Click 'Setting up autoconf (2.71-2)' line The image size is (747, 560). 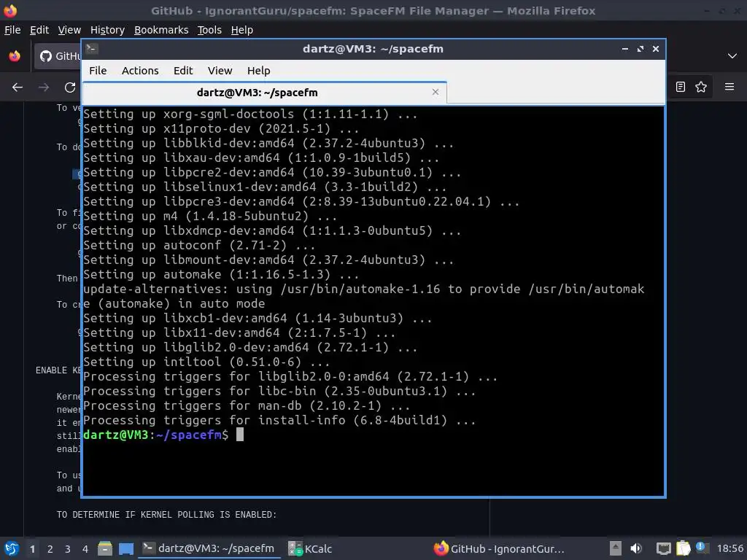pos(199,245)
